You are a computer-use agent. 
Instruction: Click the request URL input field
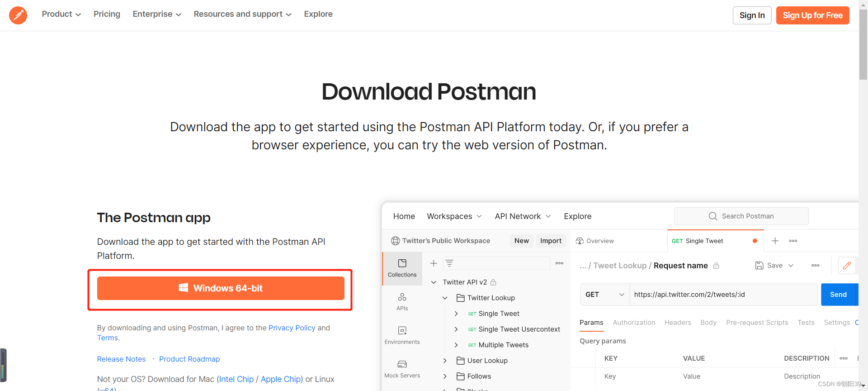coord(723,295)
